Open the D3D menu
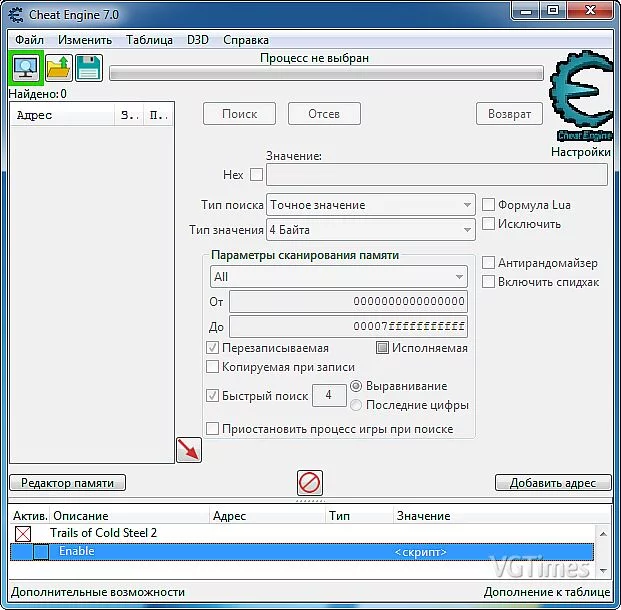Image resolution: width=621 pixels, height=610 pixels. coord(198,40)
